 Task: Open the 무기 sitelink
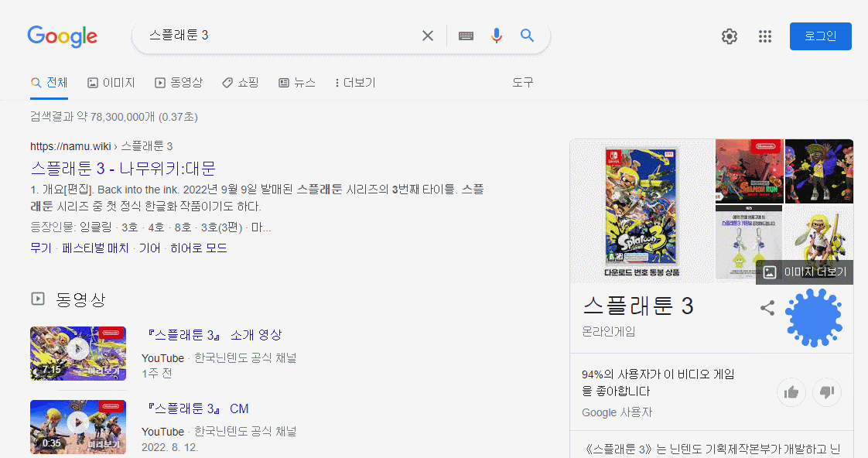tap(41, 248)
